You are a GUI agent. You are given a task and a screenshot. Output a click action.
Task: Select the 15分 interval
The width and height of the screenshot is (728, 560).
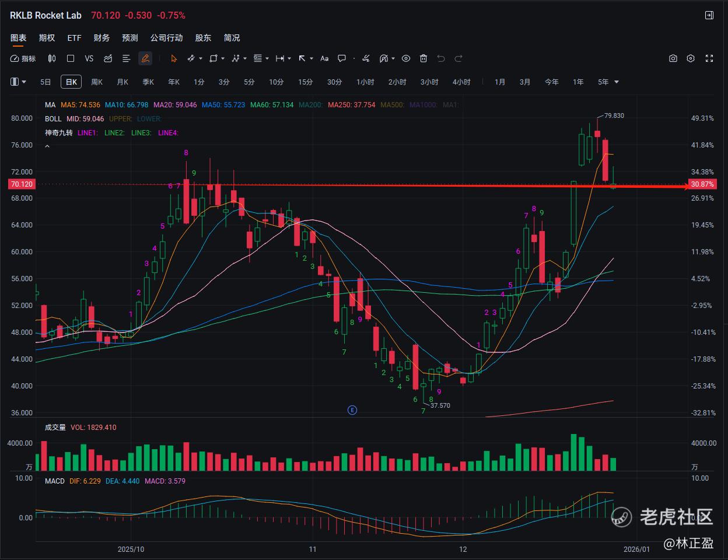pos(305,82)
